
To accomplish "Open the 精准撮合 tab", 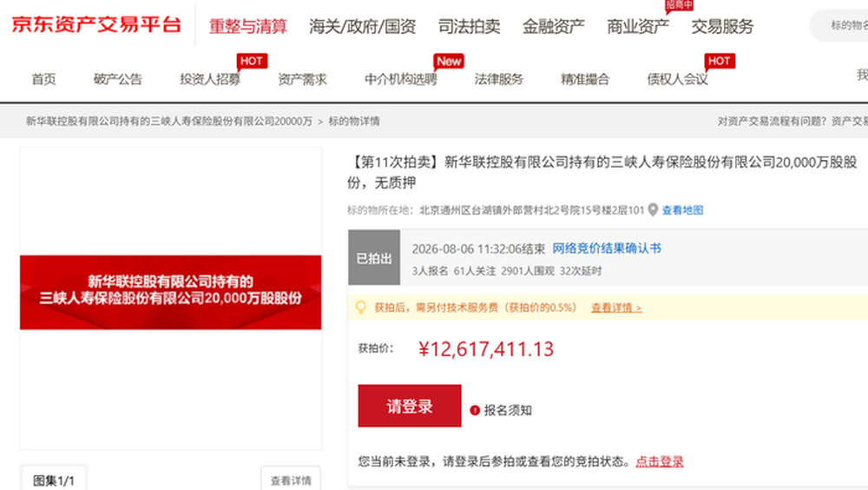I will click(585, 79).
